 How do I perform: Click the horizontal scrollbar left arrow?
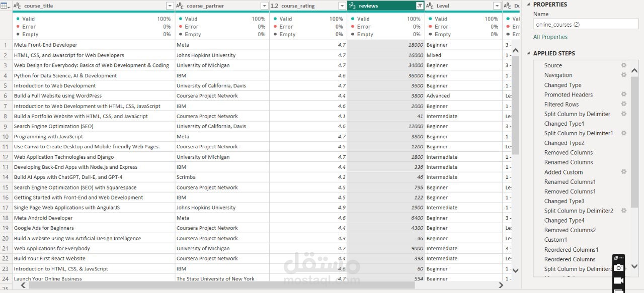click(23, 285)
